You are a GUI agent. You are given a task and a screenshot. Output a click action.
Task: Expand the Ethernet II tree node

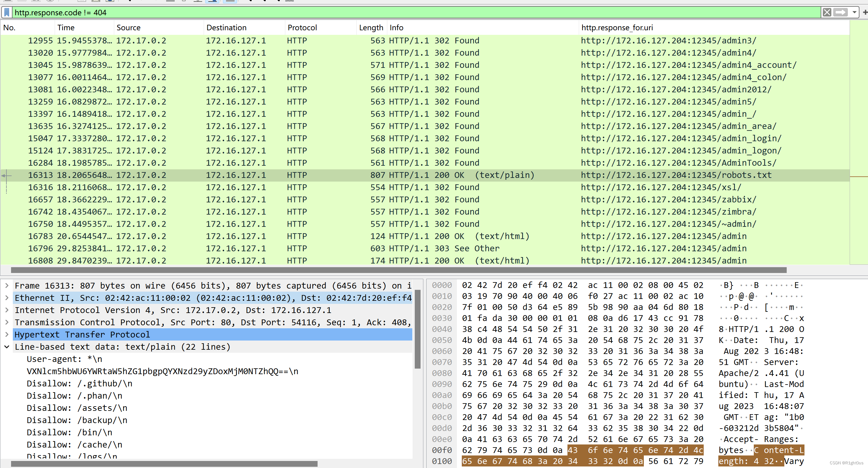pos(7,298)
